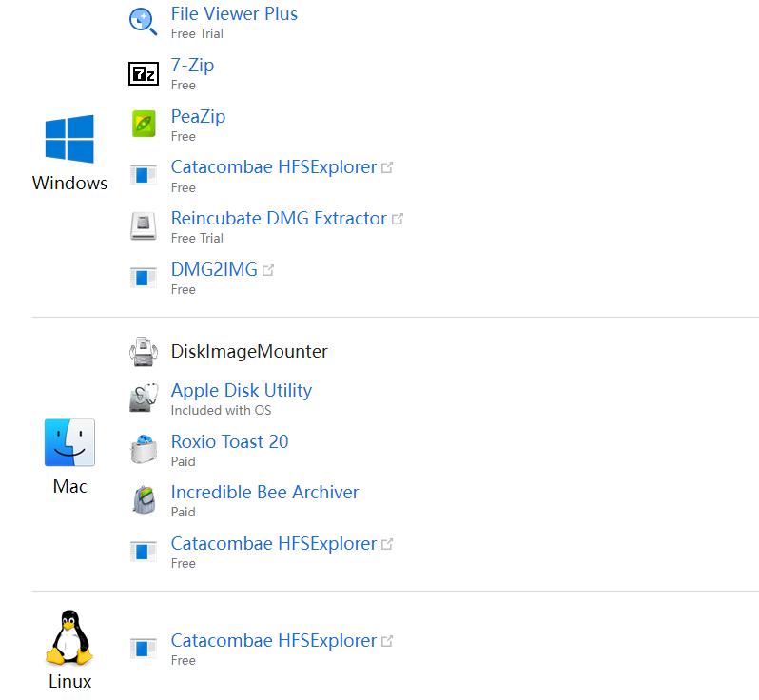
Task: Click Free under PeaZip
Action: (183, 137)
